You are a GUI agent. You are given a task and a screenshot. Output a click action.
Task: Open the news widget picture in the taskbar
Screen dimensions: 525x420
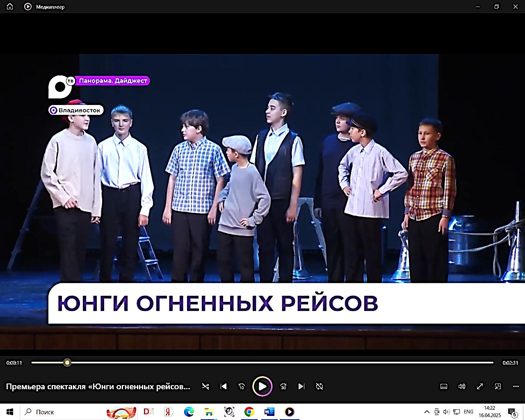[x=121, y=412]
